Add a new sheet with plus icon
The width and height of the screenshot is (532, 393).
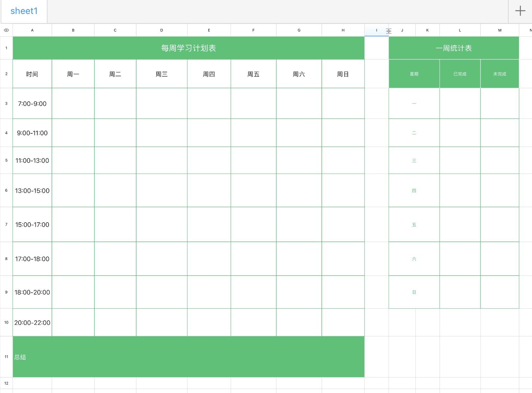point(520,11)
